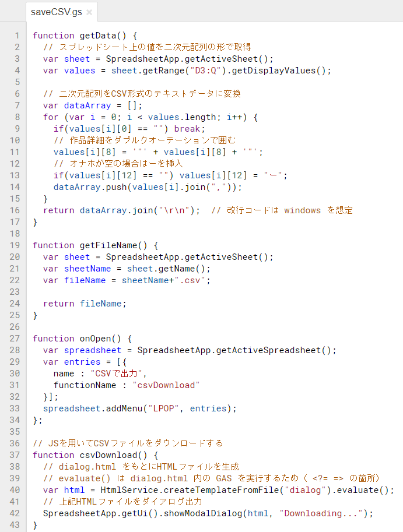Click createTemplateFromFile on line 40
The width and height of the screenshot is (403, 532).
click(222, 490)
